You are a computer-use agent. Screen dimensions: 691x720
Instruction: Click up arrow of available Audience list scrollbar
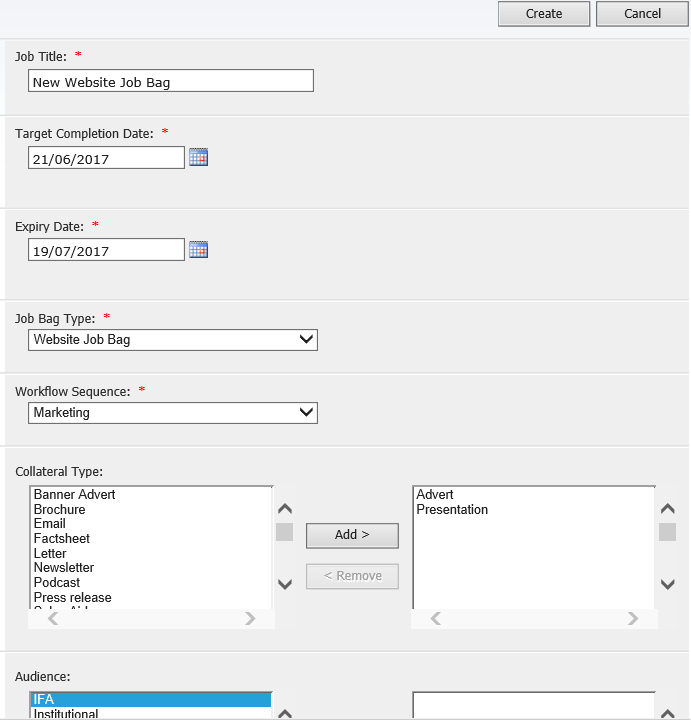pos(285,714)
